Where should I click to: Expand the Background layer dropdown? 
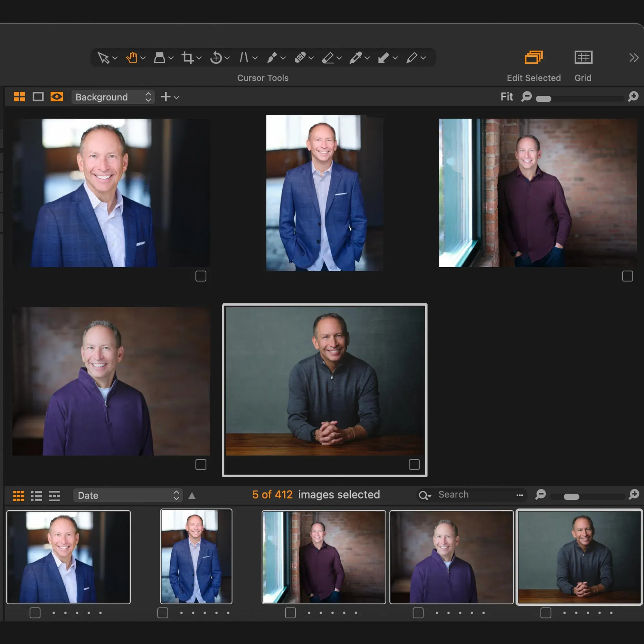coord(148,97)
